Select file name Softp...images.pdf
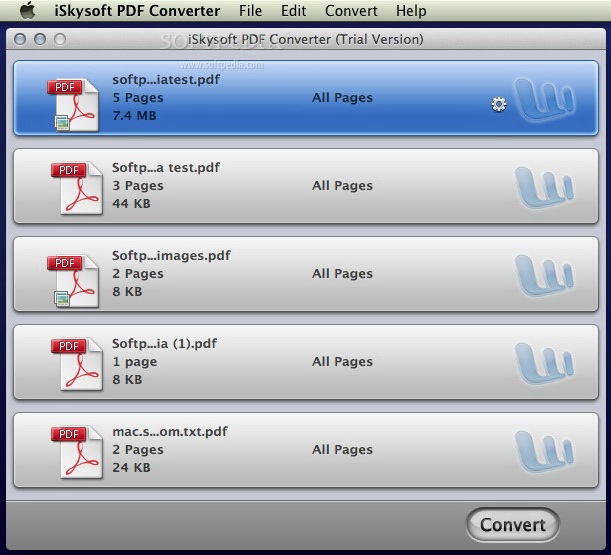The width and height of the screenshot is (611, 555). (x=171, y=256)
